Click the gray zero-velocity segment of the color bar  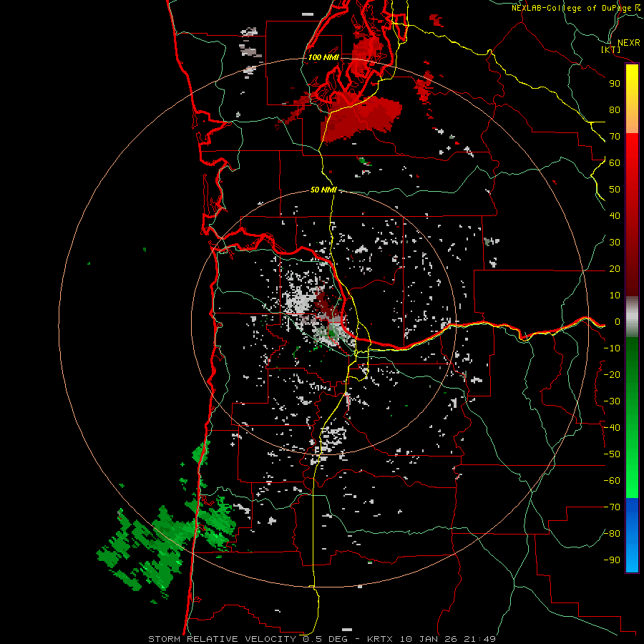click(632, 316)
